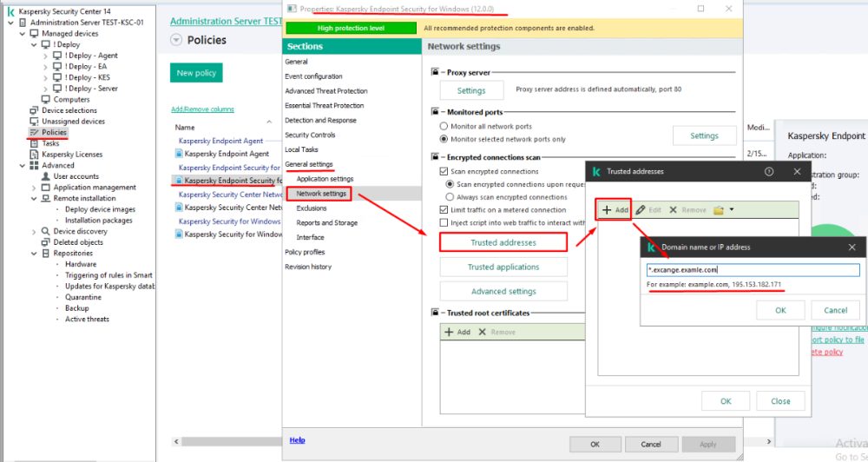Image resolution: width=868 pixels, height=462 pixels.
Task: Select Monitor all network ports option
Action: (x=444, y=127)
